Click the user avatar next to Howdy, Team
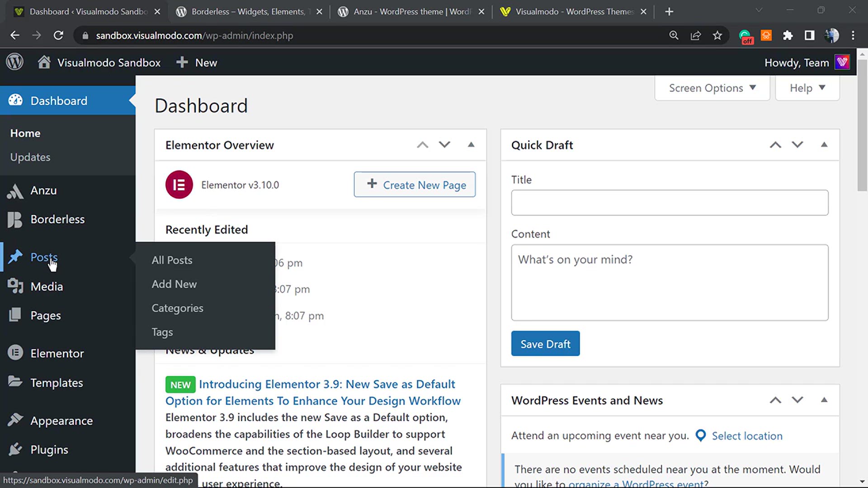Image resolution: width=868 pixels, height=488 pixels. [x=842, y=62]
